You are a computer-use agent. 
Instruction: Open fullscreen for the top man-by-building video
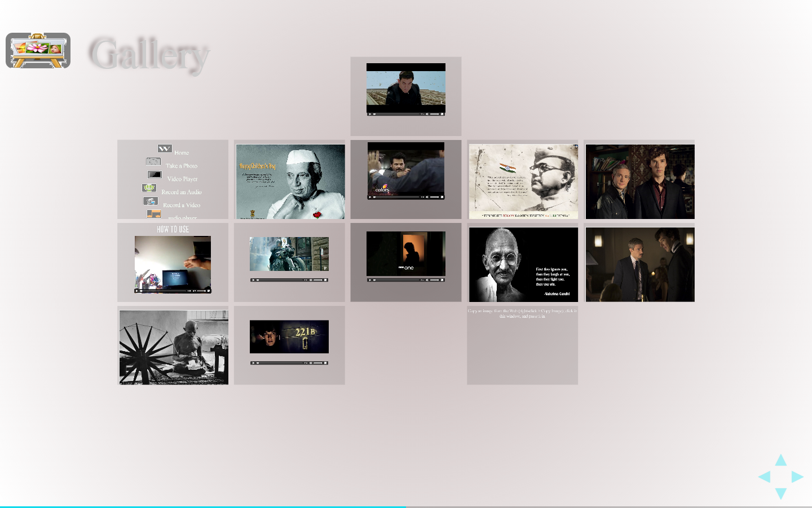(442, 114)
